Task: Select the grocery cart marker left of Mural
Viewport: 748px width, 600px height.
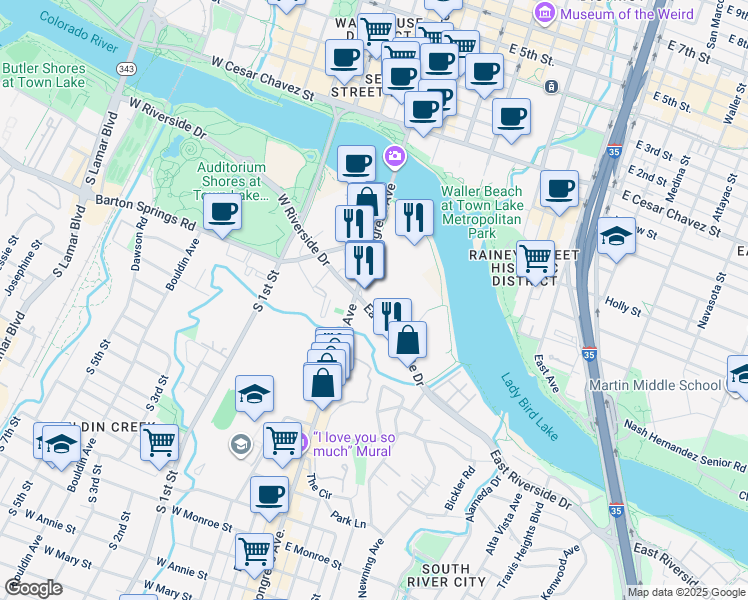Action: pos(282,440)
